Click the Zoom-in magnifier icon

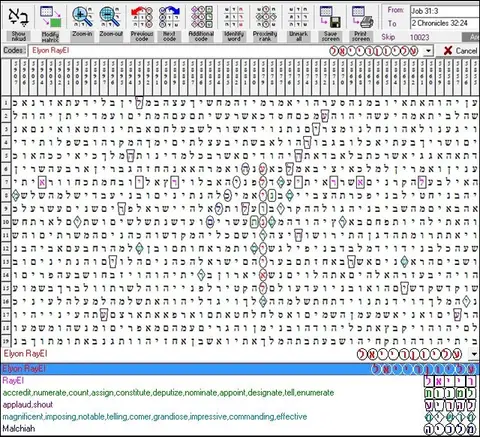point(82,17)
